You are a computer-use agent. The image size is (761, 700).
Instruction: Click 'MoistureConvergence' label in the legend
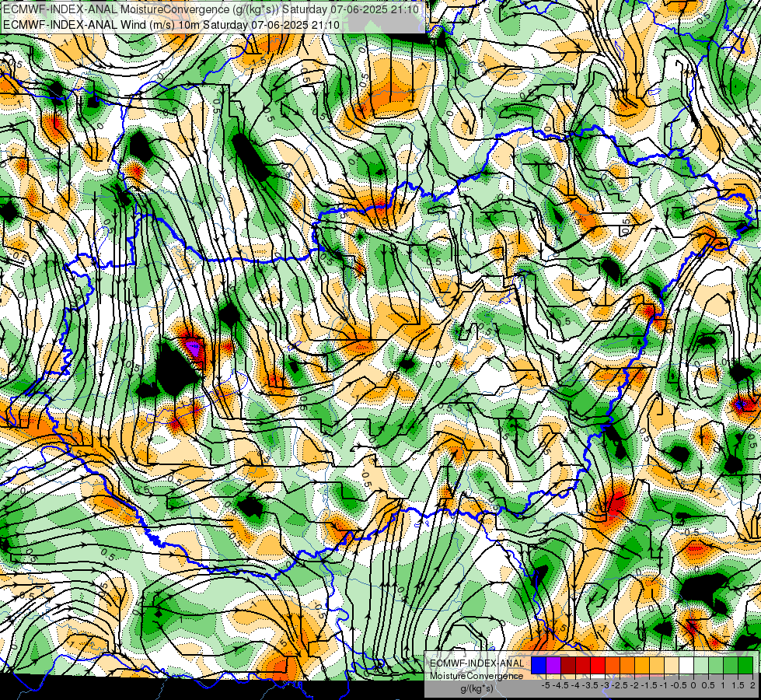(476, 676)
